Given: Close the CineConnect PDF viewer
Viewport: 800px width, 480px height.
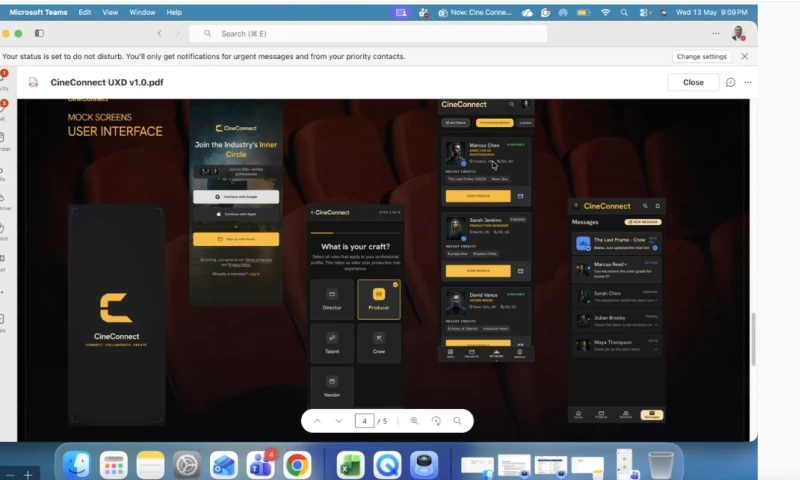Looking at the screenshot, I should 693,82.
